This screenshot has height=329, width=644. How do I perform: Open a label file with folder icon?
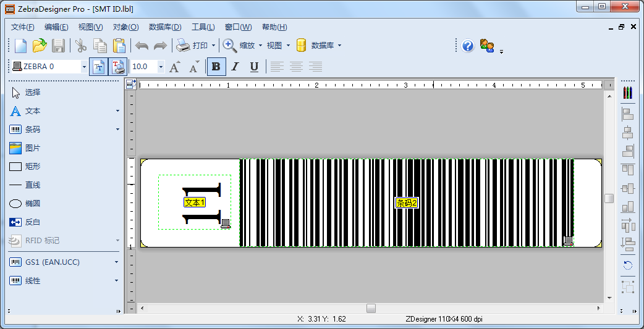(x=40, y=46)
